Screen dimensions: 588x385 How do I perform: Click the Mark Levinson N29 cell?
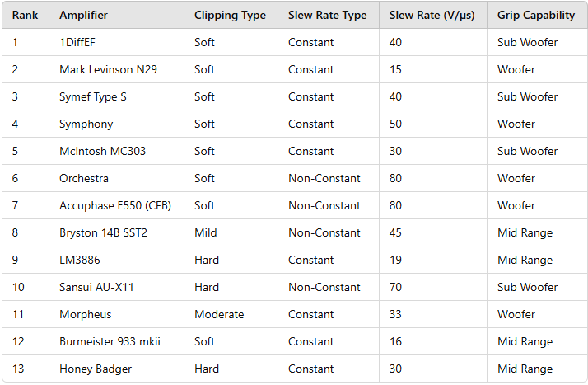click(x=116, y=69)
